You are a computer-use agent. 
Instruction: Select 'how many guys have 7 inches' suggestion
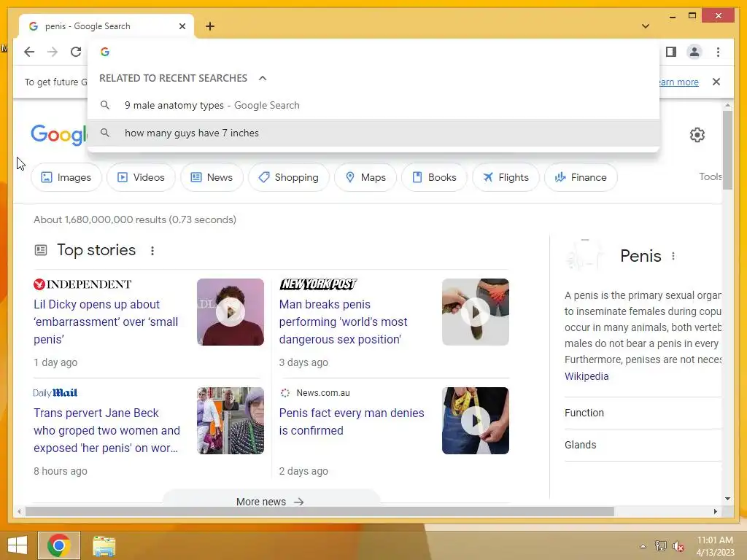point(373,133)
